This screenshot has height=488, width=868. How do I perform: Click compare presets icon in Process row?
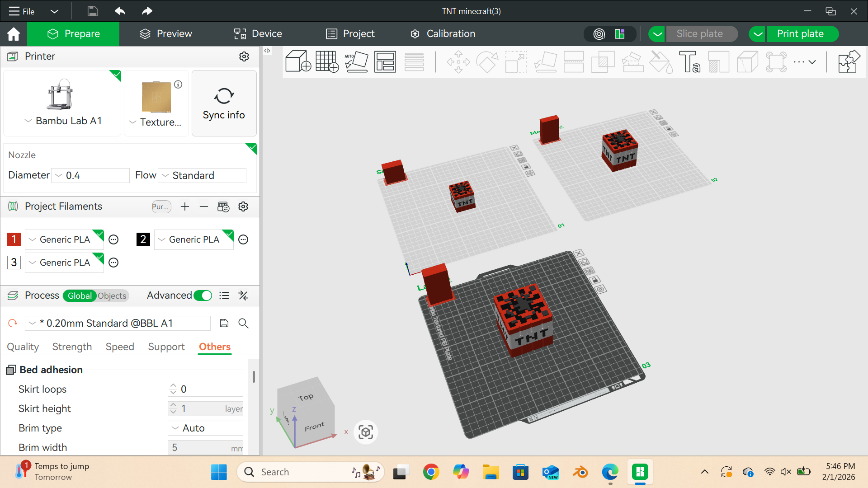tap(243, 296)
